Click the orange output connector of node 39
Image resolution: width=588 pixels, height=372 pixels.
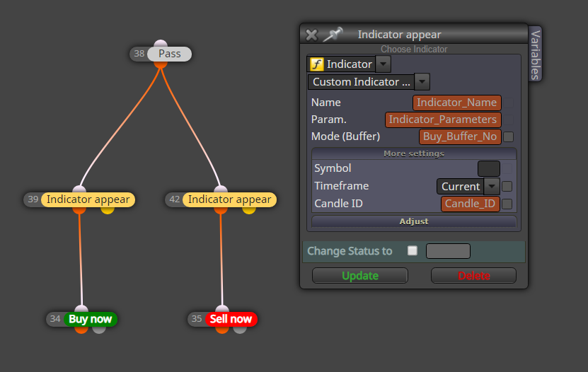[79, 211]
